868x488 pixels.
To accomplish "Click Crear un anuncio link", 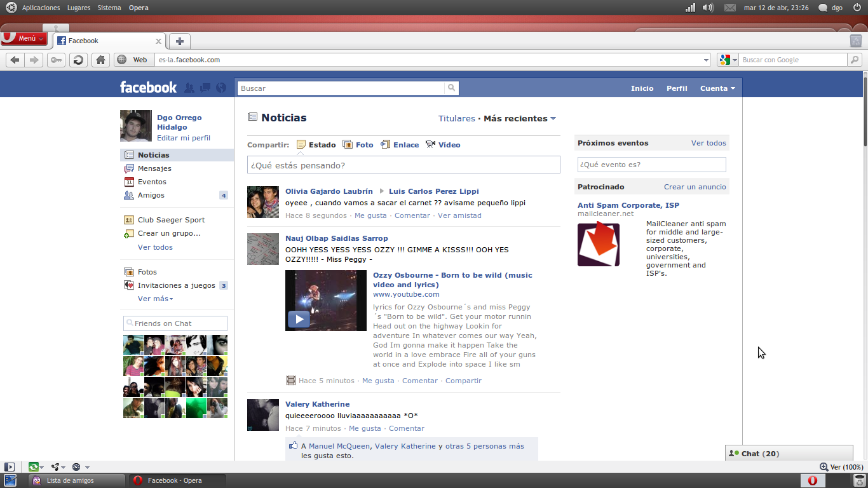I will tap(695, 187).
